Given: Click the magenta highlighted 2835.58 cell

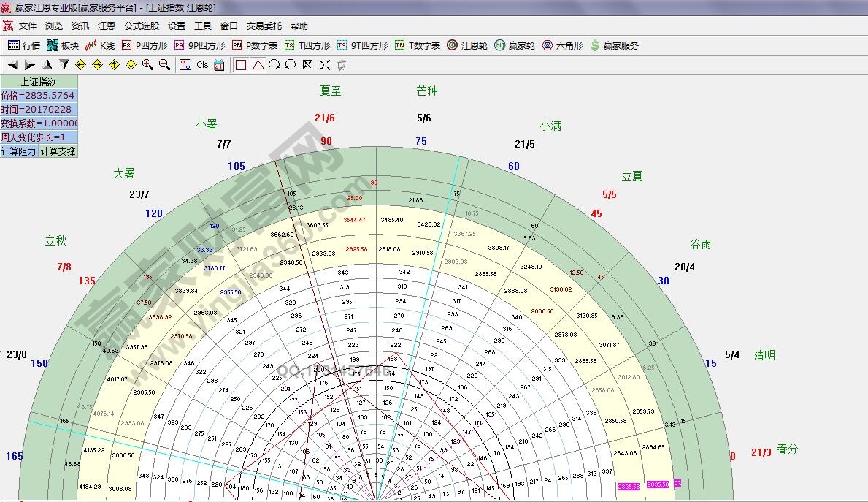Looking at the screenshot, I should pos(628,486).
